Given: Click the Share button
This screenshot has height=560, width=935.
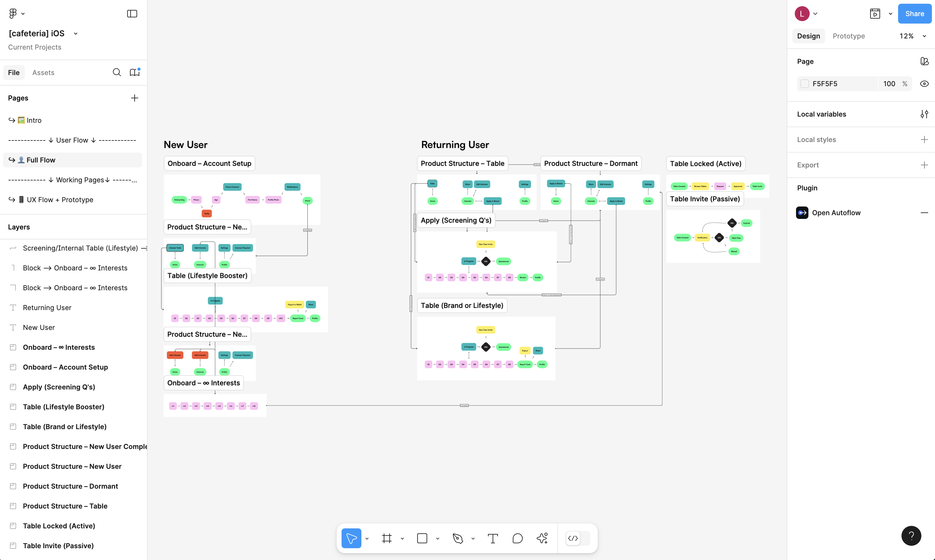Looking at the screenshot, I should [x=914, y=14].
